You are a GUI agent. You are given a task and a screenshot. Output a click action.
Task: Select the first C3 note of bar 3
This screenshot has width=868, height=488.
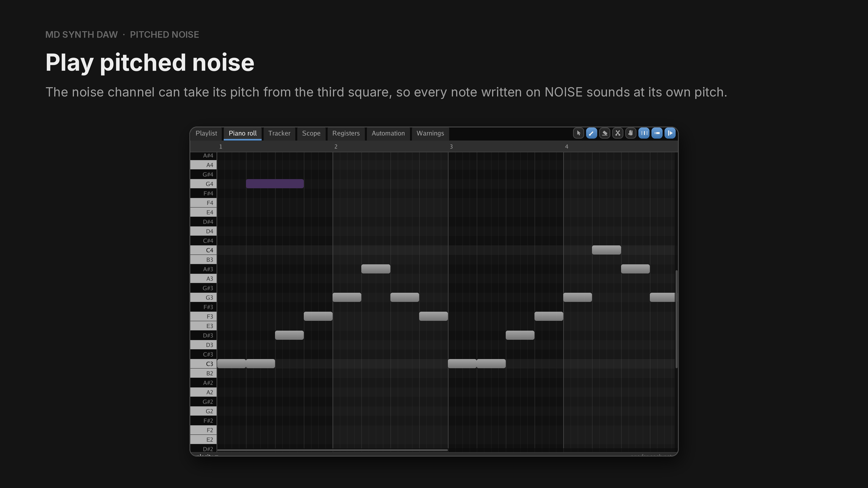462,364
